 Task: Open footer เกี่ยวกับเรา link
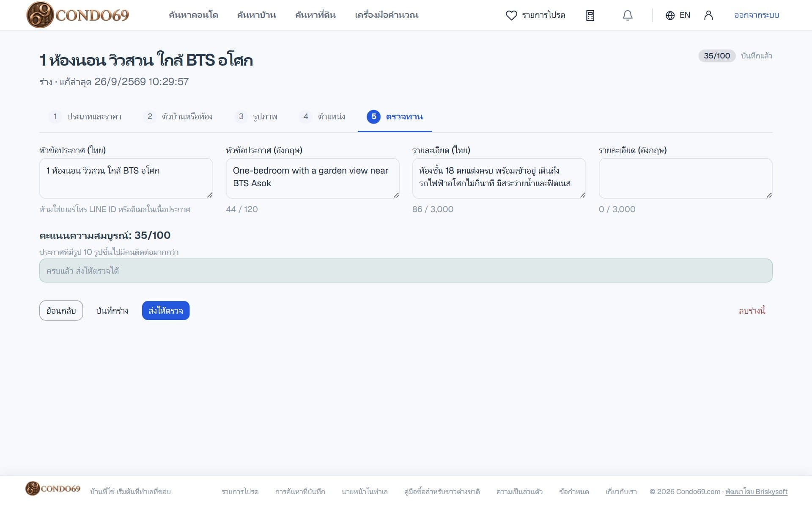[621, 491]
